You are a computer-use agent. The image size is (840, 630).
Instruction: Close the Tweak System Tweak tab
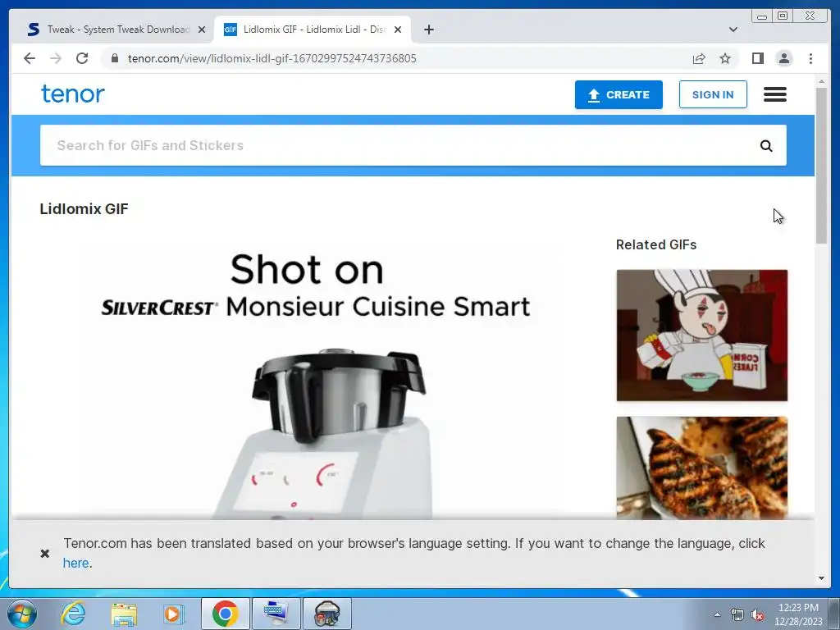coord(202,30)
